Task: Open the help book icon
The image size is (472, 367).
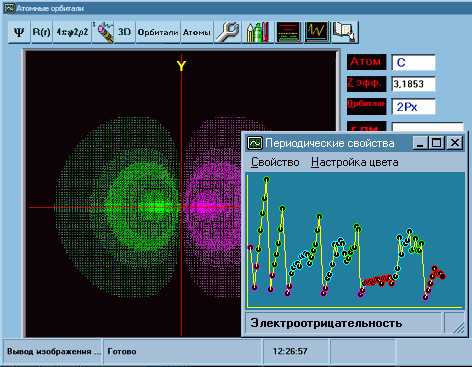Action: 345,32
